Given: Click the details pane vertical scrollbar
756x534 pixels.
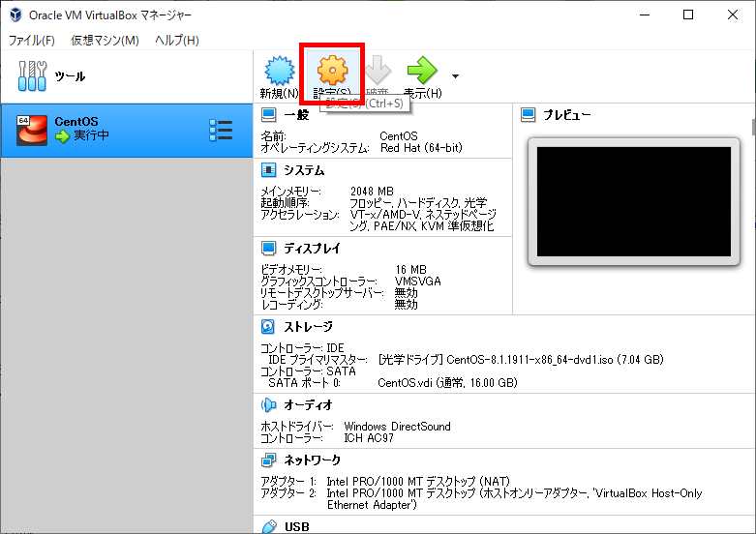Looking at the screenshot, I should click(x=754, y=127).
